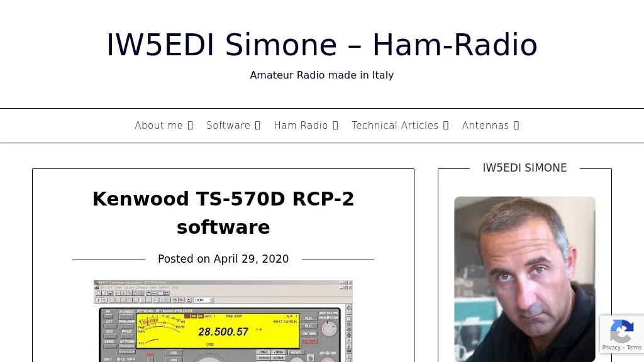This screenshot has height=362, width=644.
Task: Expand the About me submenu arrow
Action: [x=190, y=126]
